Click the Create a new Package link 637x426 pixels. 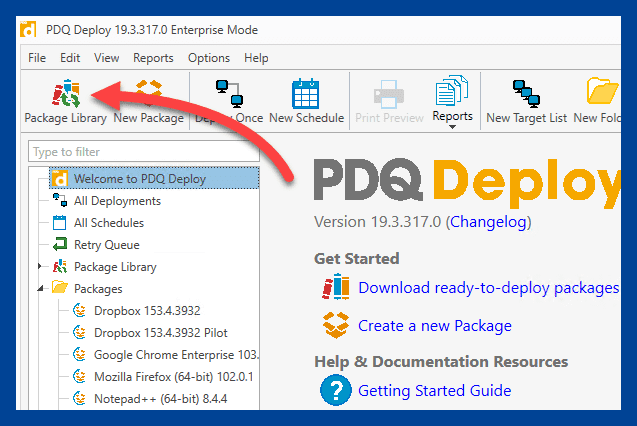click(435, 326)
